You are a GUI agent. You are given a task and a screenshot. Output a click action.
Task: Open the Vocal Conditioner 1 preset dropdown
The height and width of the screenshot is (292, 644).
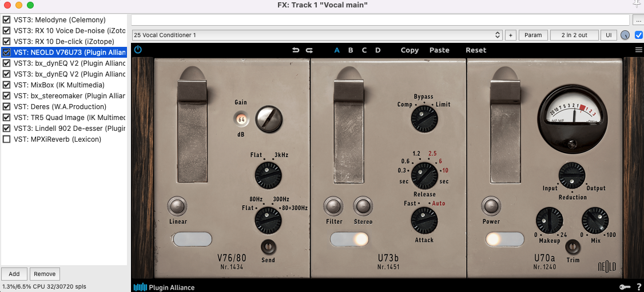click(x=317, y=35)
